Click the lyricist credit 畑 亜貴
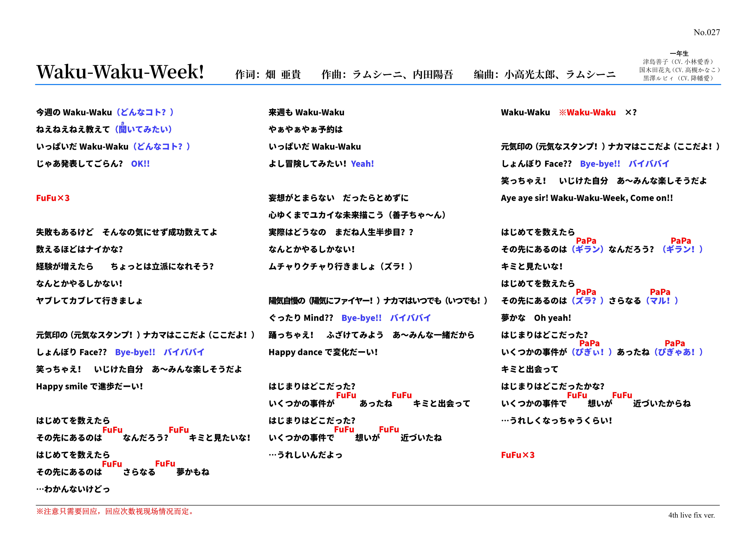756x534 pixels. click(x=283, y=75)
